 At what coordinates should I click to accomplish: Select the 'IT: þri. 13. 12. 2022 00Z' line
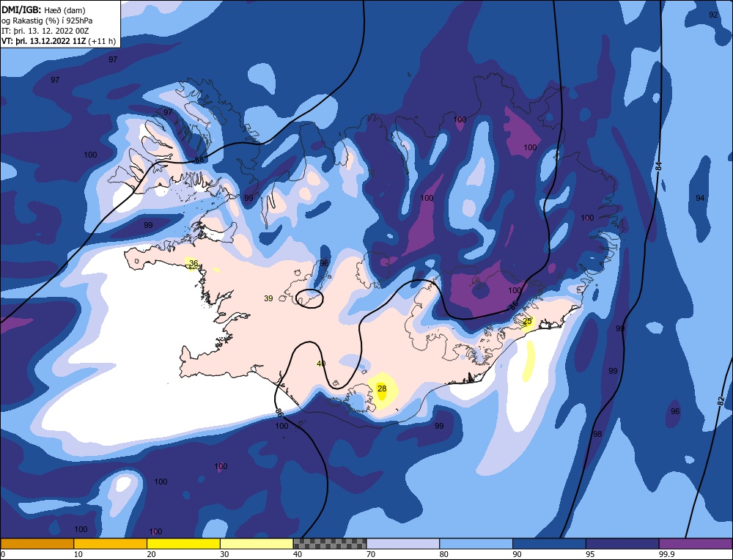click(45, 31)
